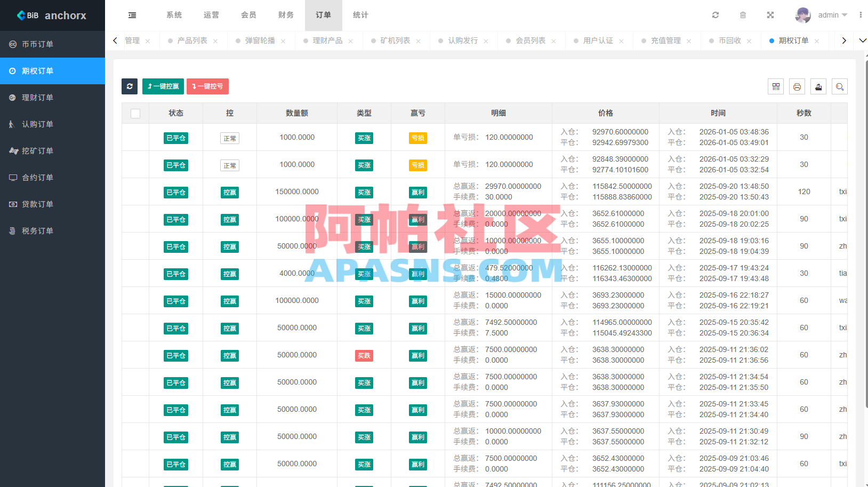Image resolution: width=868 pixels, height=487 pixels.
Task: Click the admin avatar picture
Action: (x=803, y=15)
